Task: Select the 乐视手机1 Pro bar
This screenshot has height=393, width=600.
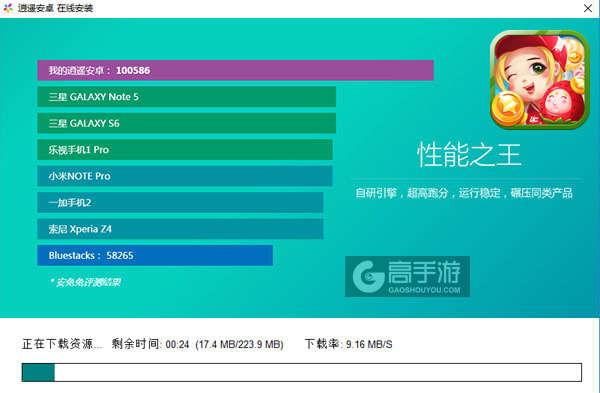Action: 185,150
